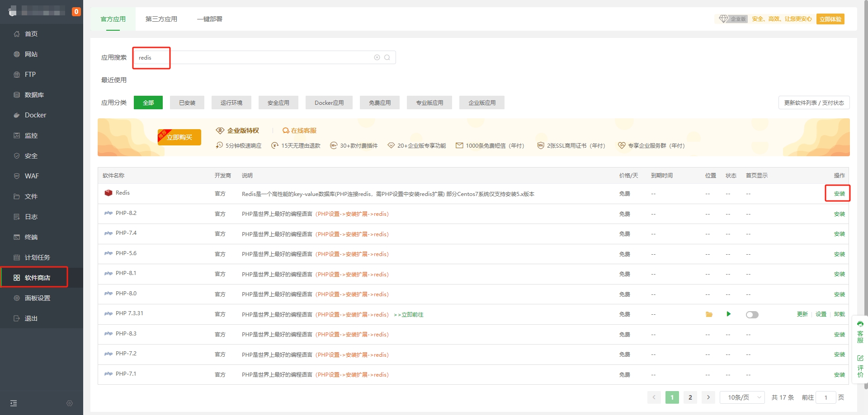
Task: Open Docker in the sidebar
Action: tap(35, 115)
